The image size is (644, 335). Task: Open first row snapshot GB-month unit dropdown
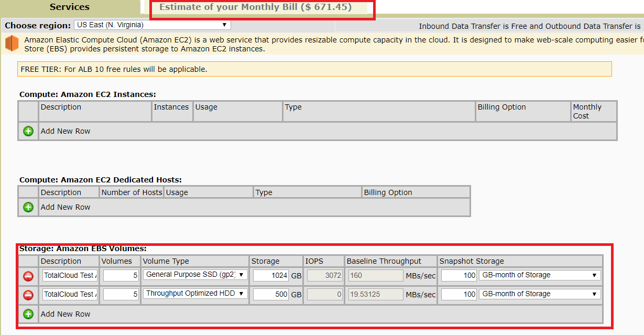pyautogui.click(x=539, y=275)
